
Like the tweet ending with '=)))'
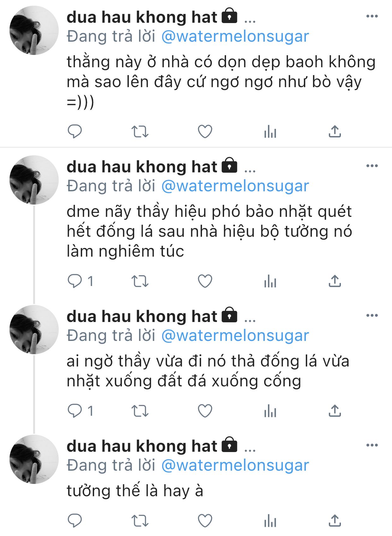pos(205,132)
